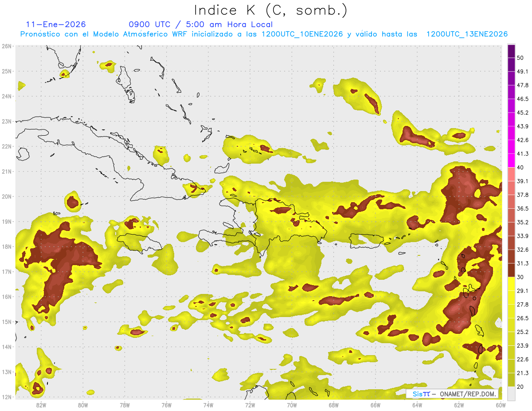Click the "31.3" color scale value
This screenshot has height=411, width=532.
coord(523,263)
